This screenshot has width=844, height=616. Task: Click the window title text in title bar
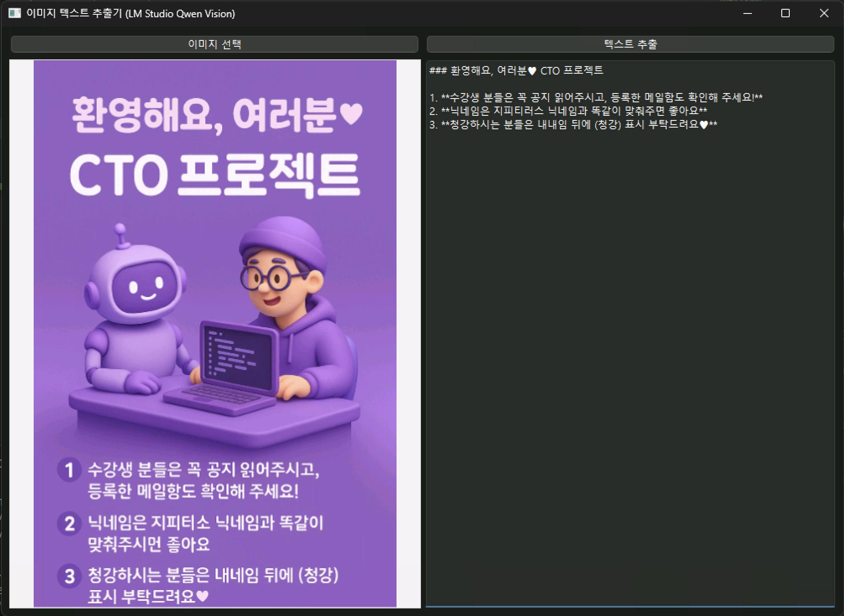pos(130,13)
